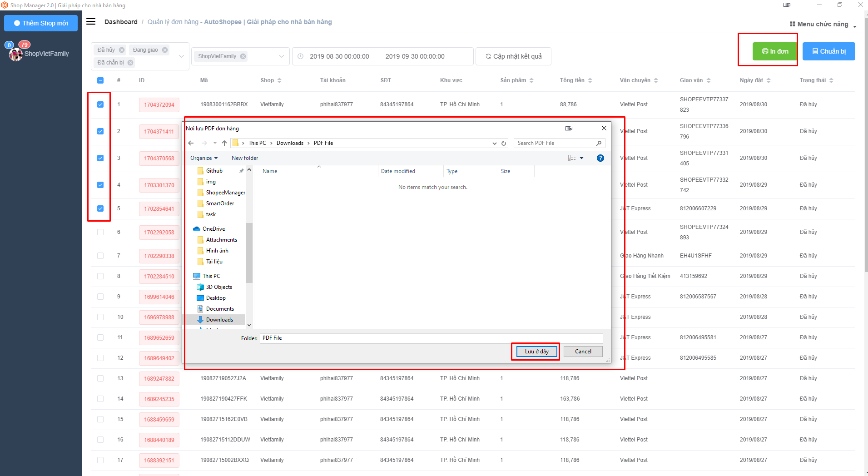Click the 'Lưu ở đây' save button
Image resolution: width=868 pixels, height=476 pixels.
(536, 352)
